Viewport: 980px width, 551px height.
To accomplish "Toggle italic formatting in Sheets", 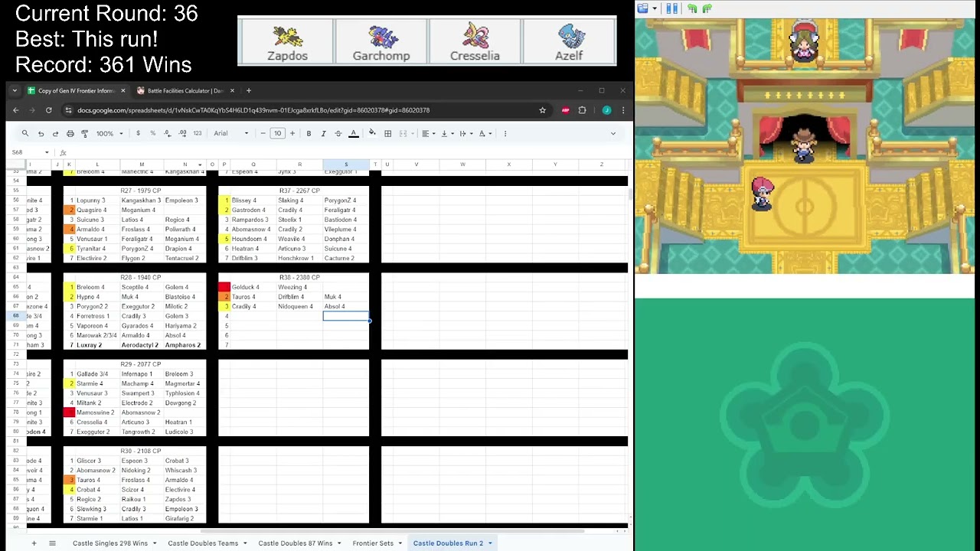I will pyautogui.click(x=323, y=133).
